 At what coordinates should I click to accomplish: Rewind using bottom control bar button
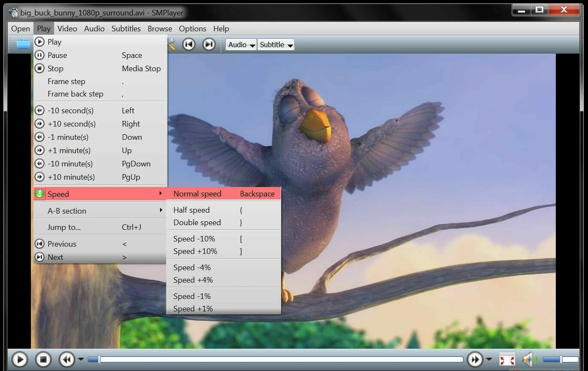tap(67, 359)
